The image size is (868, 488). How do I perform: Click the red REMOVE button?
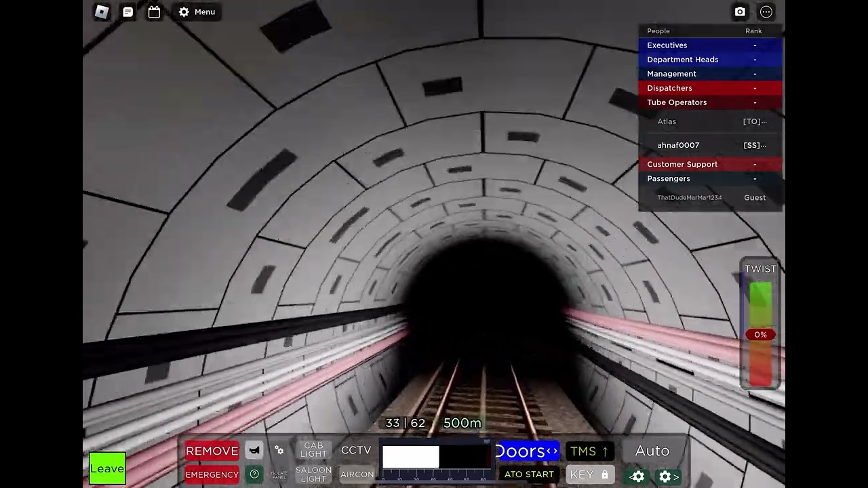click(x=212, y=451)
